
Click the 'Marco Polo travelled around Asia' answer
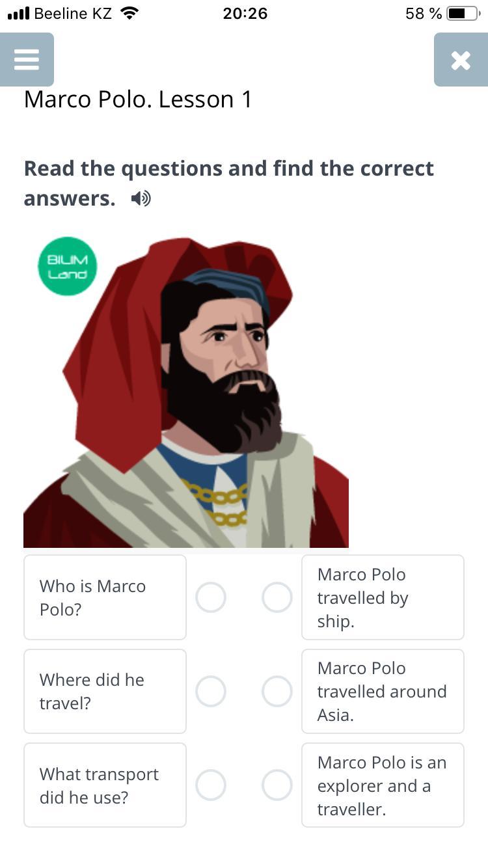coord(383,691)
